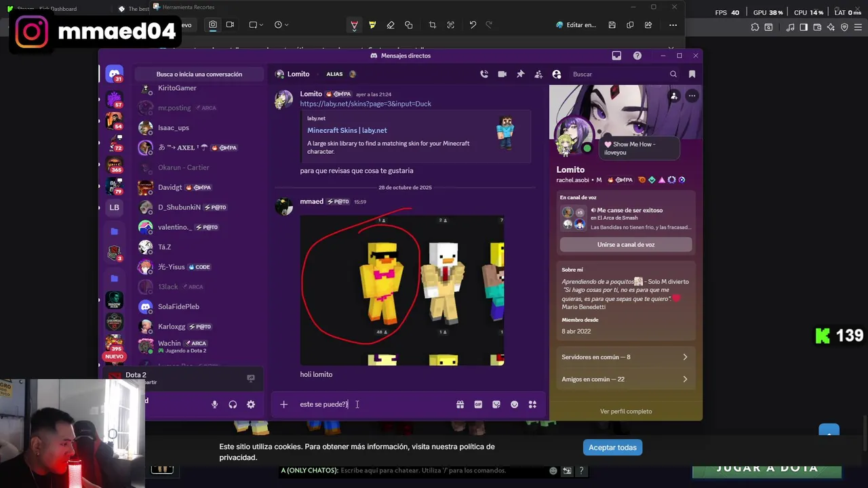Click the friend icon on profile banner
Image resolution: width=868 pixels, height=488 pixels.
point(674,96)
